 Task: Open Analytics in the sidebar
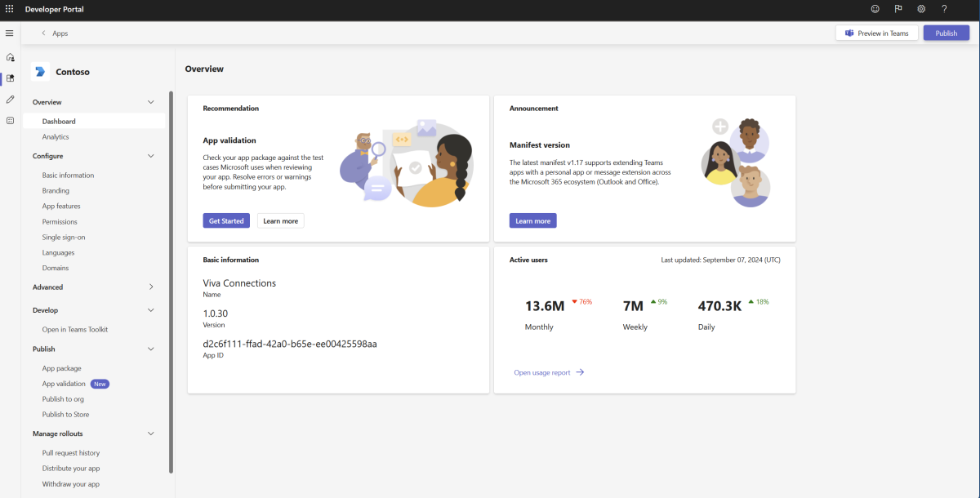56,137
